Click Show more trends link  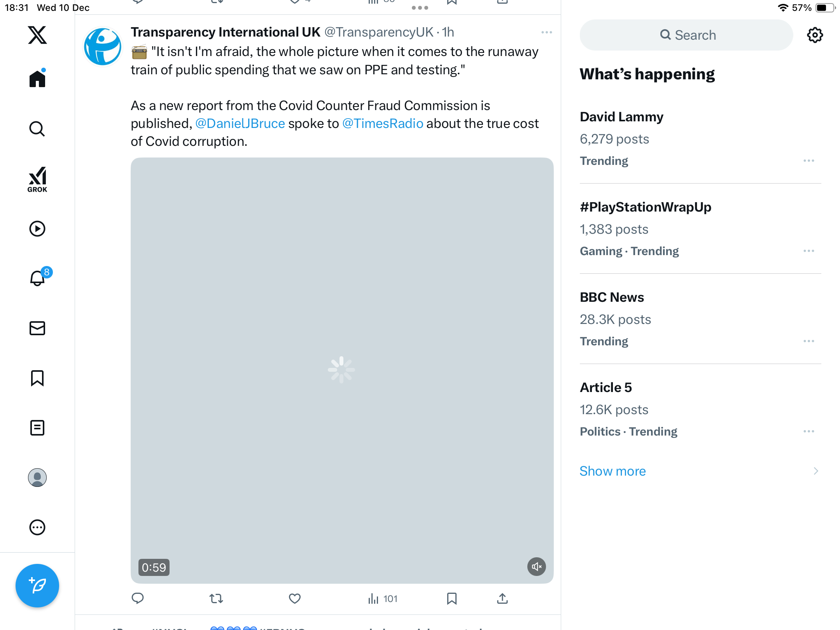[612, 471]
